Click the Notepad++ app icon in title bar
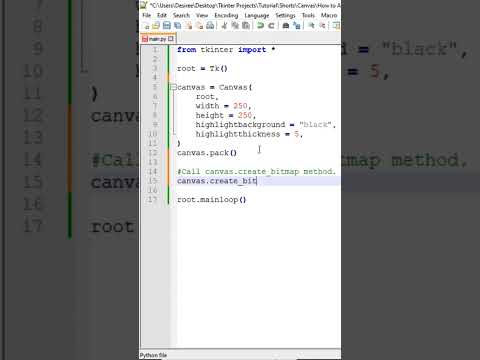480x360 pixels. [x=144, y=5]
